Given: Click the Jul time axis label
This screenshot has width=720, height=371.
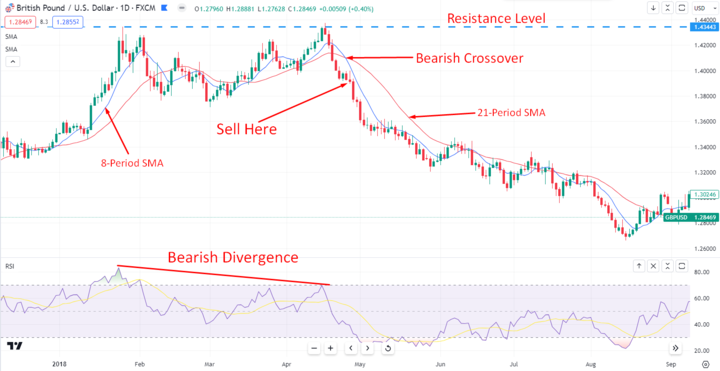Looking at the screenshot, I should (514, 363).
